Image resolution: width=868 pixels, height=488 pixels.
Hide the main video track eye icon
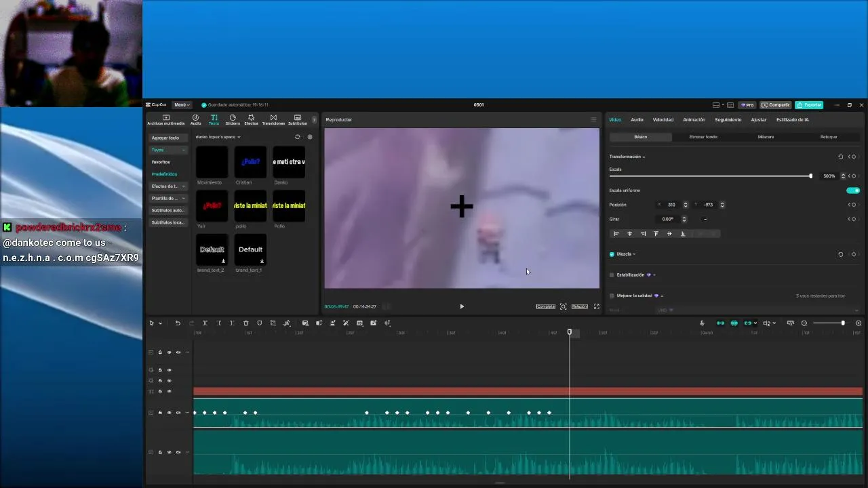[x=170, y=412]
